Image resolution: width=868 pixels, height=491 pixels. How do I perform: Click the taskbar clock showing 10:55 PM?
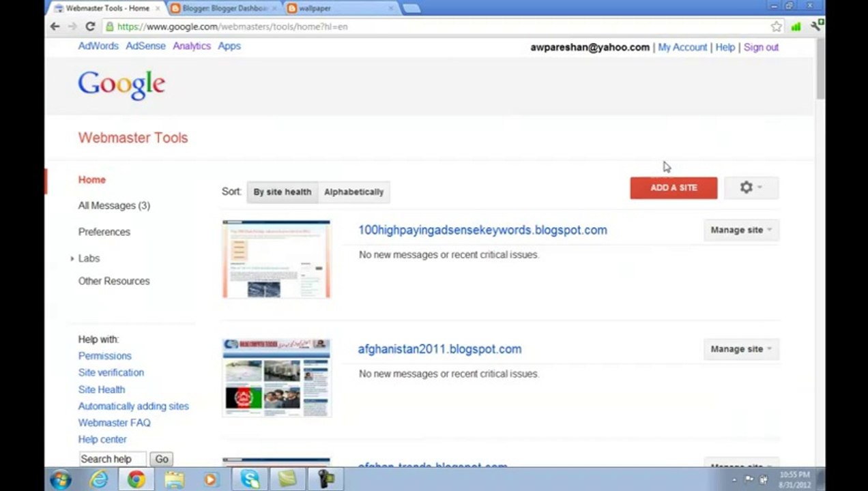point(794,479)
